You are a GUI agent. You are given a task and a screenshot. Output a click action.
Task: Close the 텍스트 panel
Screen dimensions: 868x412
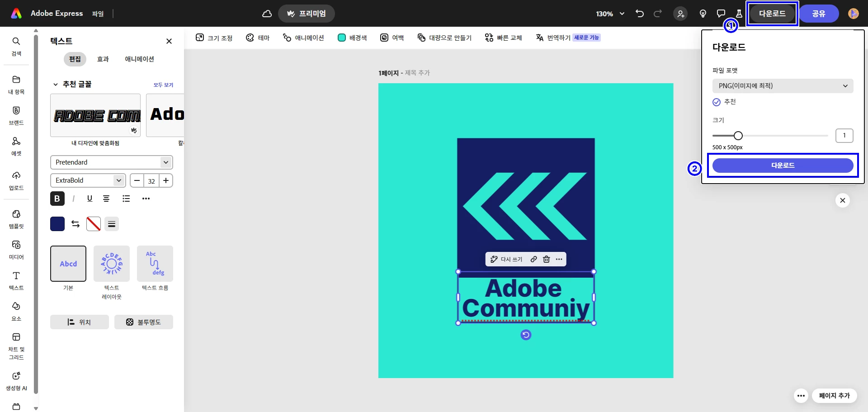(169, 41)
